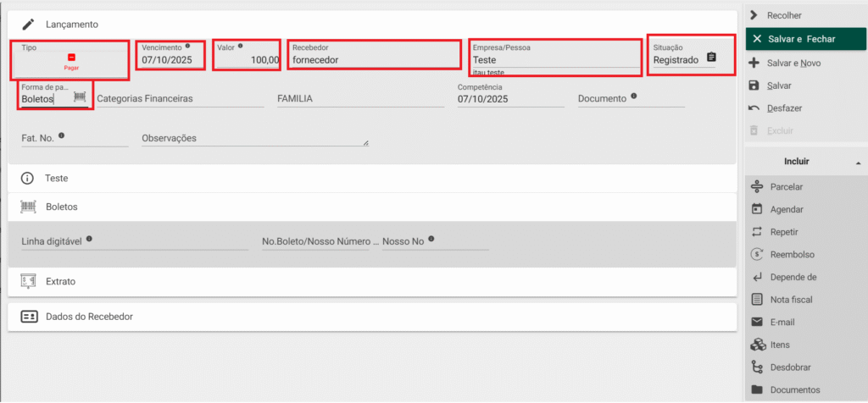Toggle the Pagar type button
The height and width of the screenshot is (403, 868).
point(71,60)
